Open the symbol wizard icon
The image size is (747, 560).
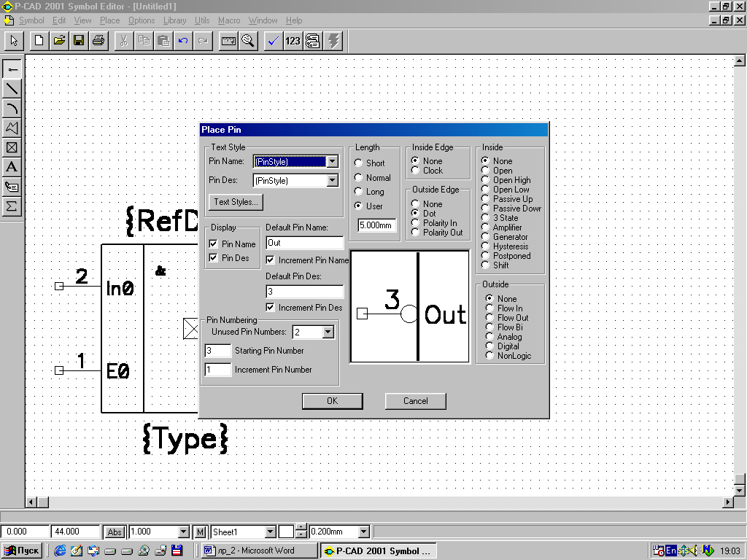pos(312,41)
